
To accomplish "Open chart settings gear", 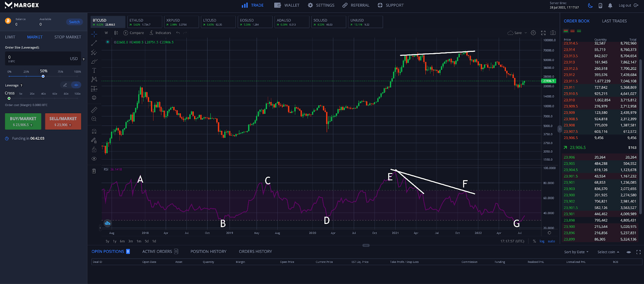I will [533, 33].
